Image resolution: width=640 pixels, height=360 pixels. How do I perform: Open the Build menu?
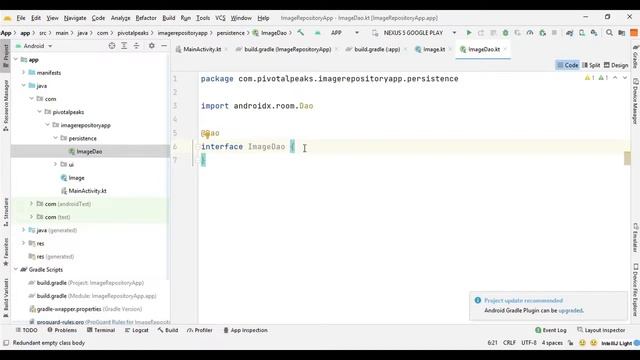[x=169, y=18]
